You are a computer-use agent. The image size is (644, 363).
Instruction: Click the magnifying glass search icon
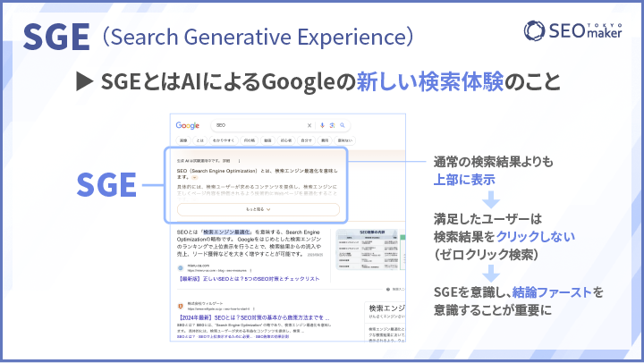(342, 125)
